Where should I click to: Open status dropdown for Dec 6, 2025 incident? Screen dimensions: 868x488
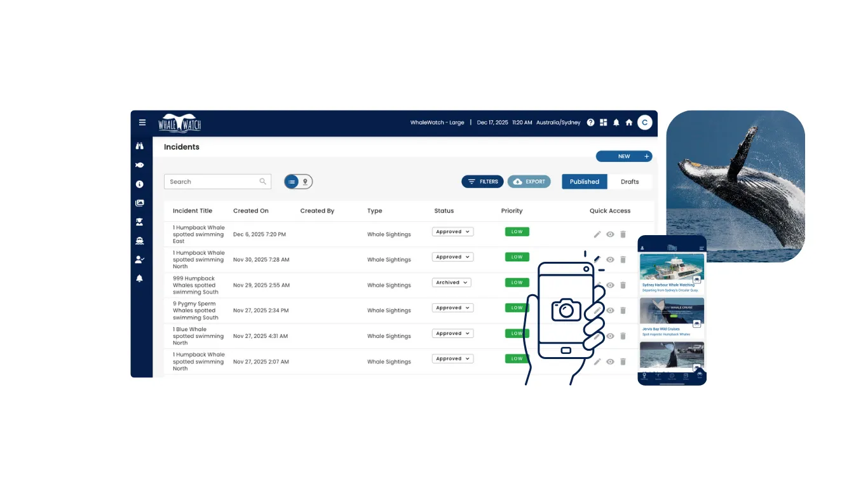(x=453, y=232)
